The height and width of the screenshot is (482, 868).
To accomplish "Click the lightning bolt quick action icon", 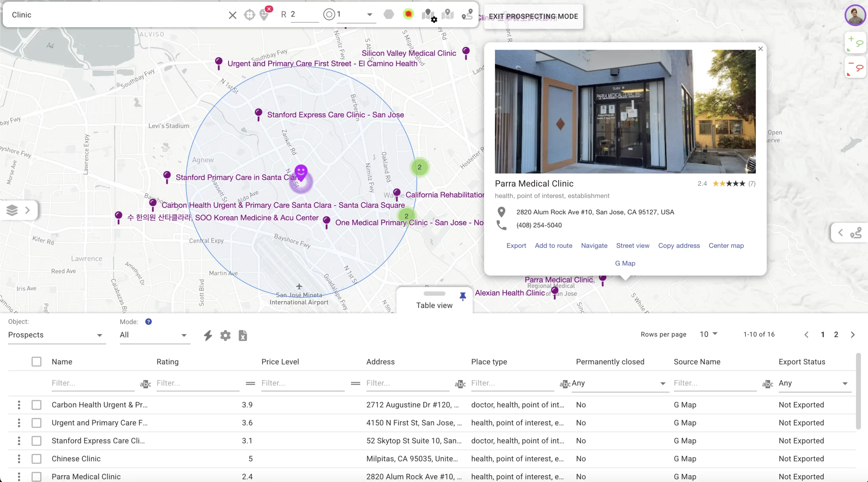I will tap(208, 335).
